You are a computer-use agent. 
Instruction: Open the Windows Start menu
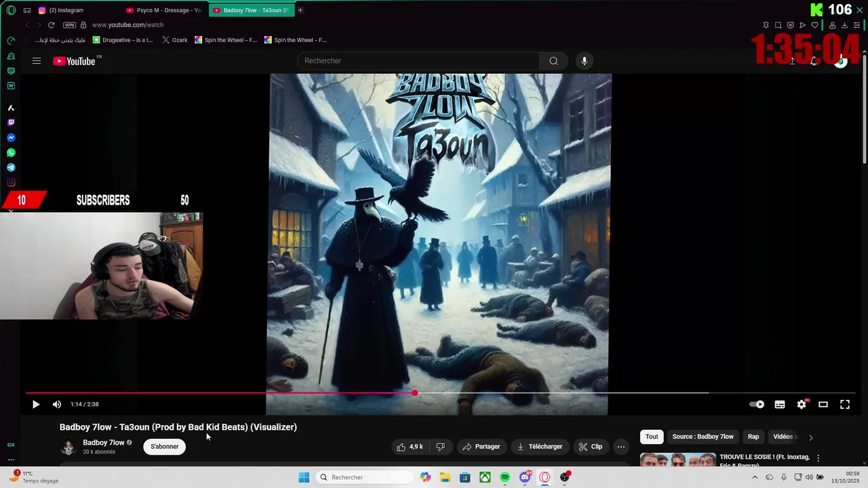[304, 477]
